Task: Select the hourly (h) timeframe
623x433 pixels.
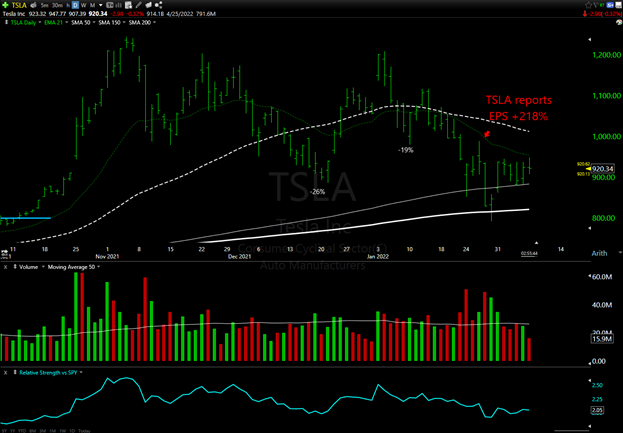Action: (x=68, y=5)
